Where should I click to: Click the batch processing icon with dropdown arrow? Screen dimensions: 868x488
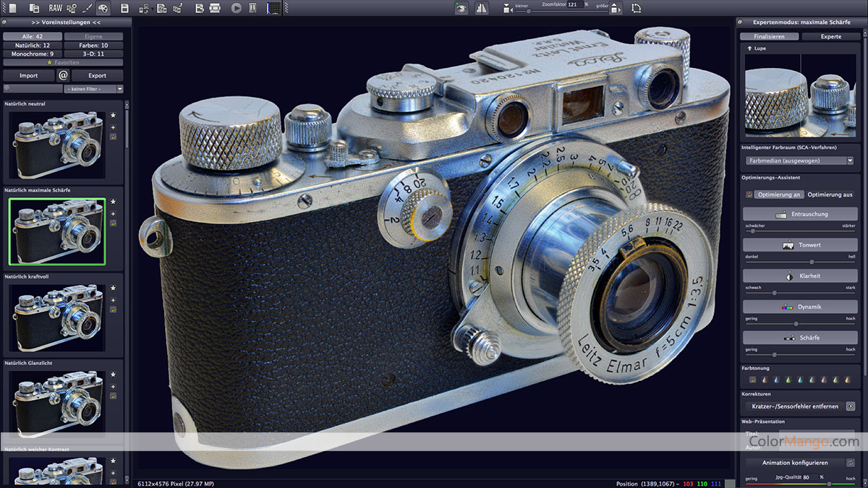pos(145,8)
